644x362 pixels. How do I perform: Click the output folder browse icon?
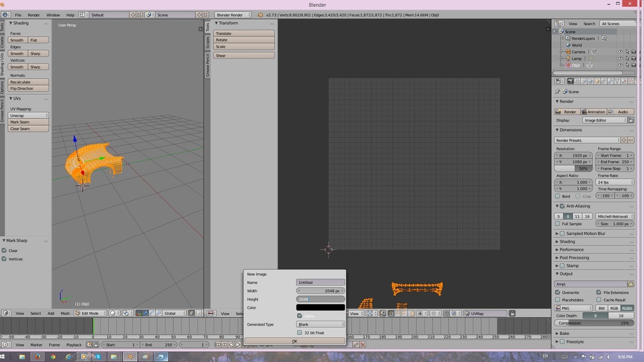tap(631, 284)
